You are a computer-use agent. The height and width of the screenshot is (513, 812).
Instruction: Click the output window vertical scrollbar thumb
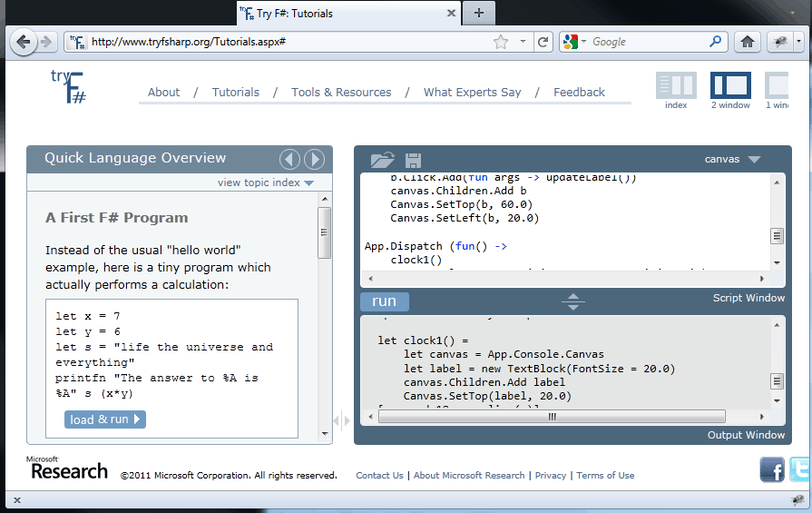pyautogui.click(x=777, y=381)
